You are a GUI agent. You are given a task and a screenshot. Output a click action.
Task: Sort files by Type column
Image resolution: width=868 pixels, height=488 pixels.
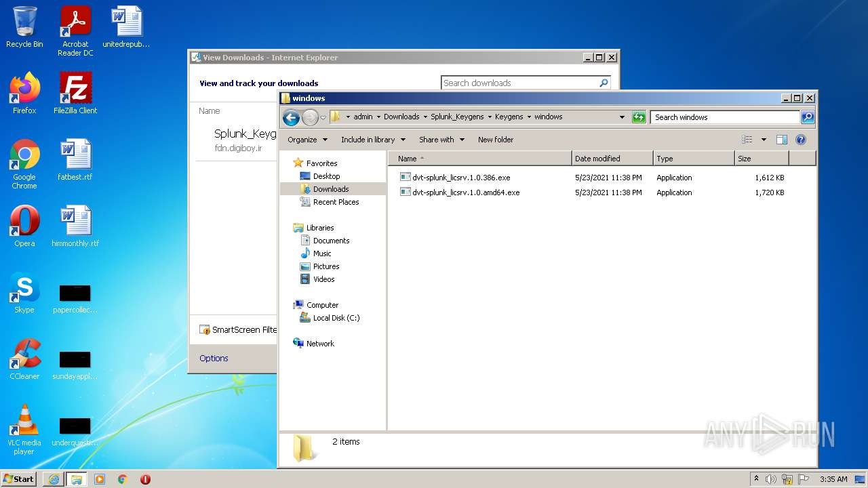(x=694, y=159)
